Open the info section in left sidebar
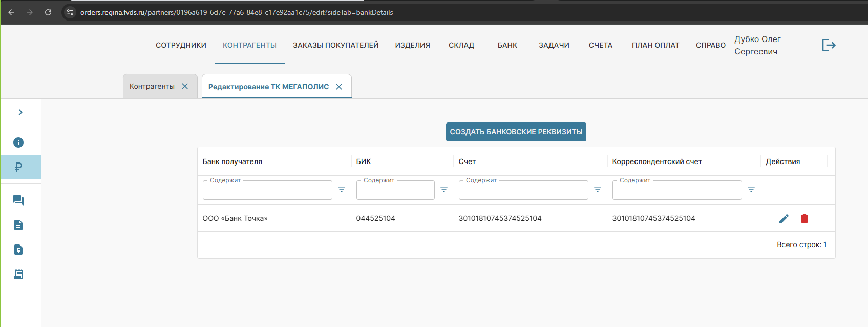 tap(18, 142)
